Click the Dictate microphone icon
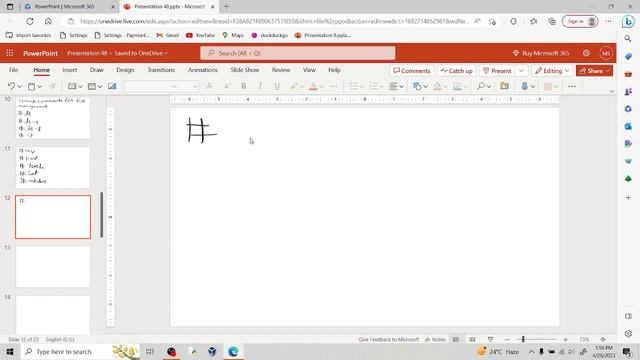This screenshot has height=360, width=640. pos(524,86)
